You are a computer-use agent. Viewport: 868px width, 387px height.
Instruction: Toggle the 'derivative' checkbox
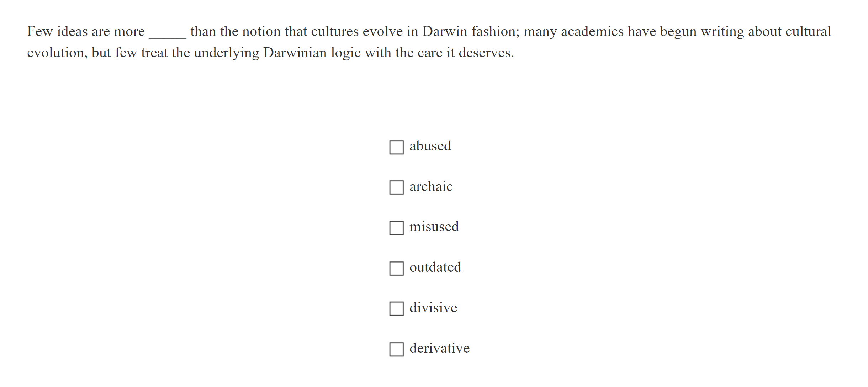[396, 349]
